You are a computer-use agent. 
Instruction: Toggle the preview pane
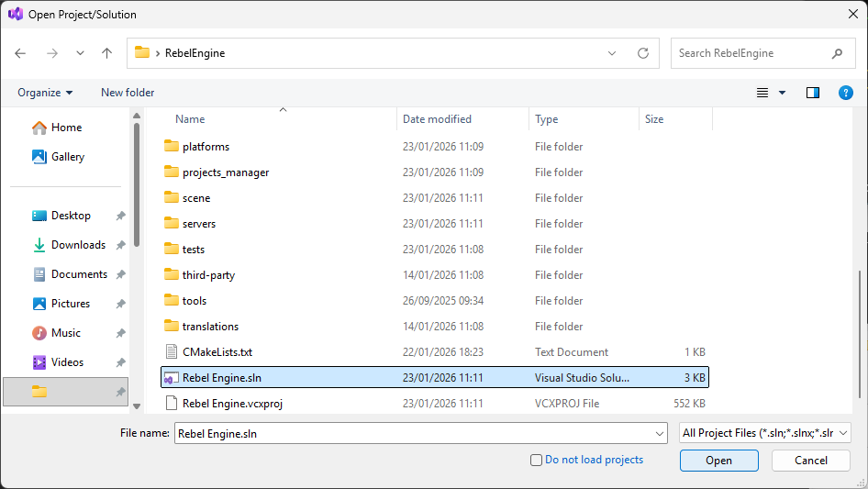click(813, 93)
